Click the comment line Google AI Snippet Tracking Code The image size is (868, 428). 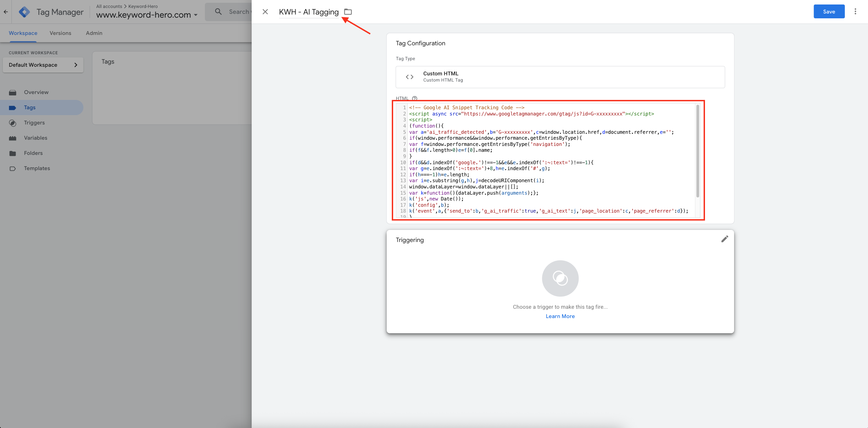point(467,108)
